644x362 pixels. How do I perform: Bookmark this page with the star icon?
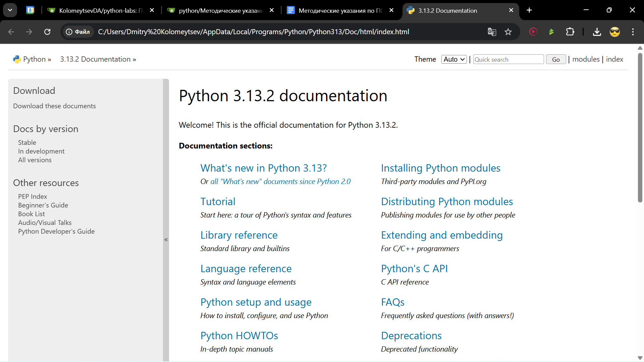pyautogui.click(x=508, y=32)
